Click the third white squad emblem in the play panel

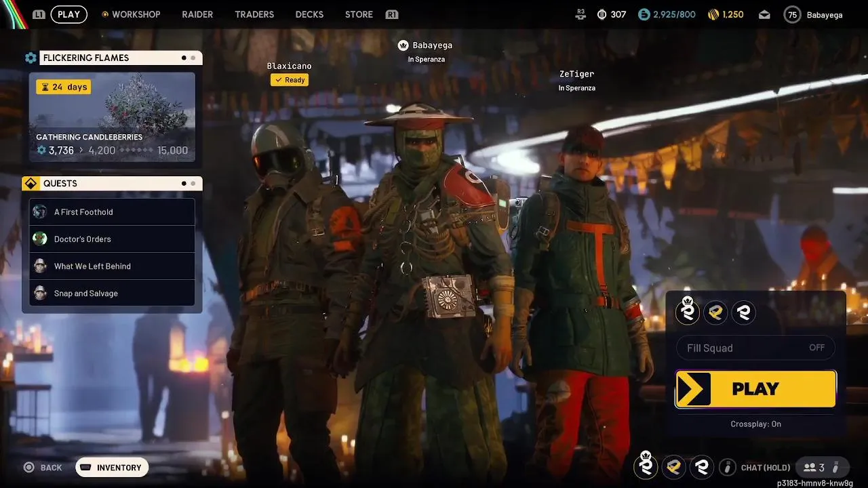click(x=744, y=312)
